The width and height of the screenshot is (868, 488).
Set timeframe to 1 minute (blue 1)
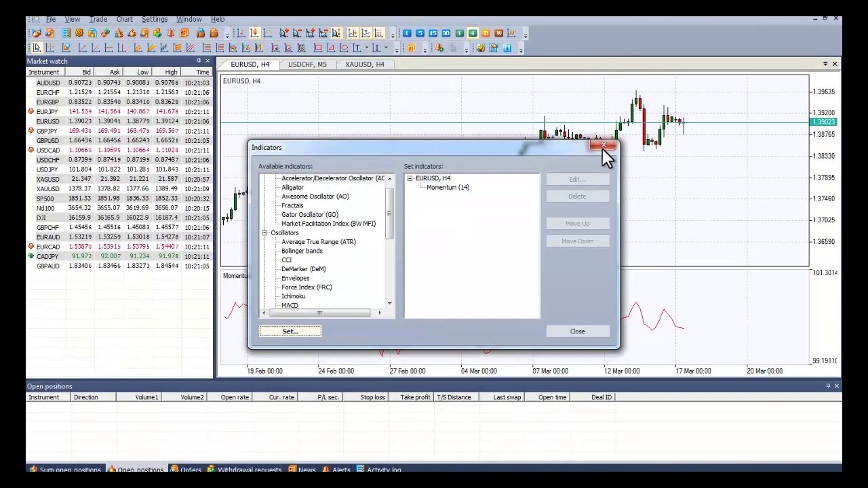pos(407,33)
